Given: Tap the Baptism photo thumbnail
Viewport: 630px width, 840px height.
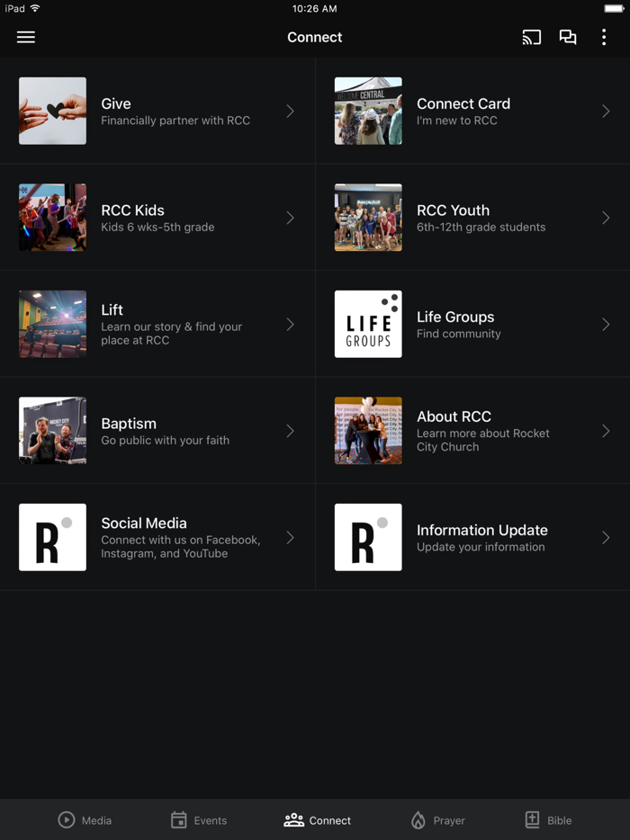Looking at the screenshot, I should click(52, 431).
